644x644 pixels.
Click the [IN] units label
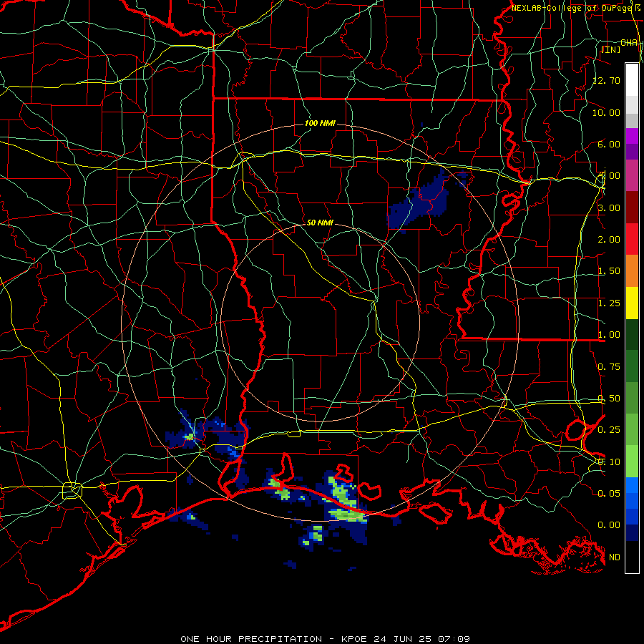[x=611, y=49]
